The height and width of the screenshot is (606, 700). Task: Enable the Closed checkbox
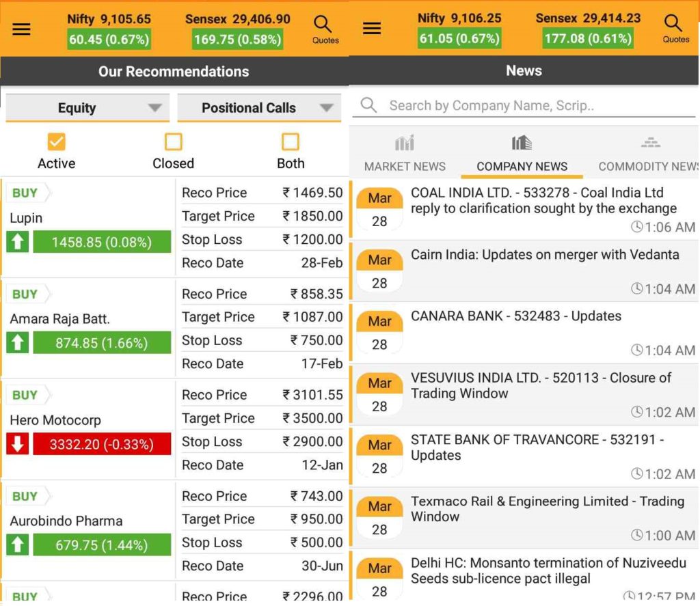[x=173, y=142]
